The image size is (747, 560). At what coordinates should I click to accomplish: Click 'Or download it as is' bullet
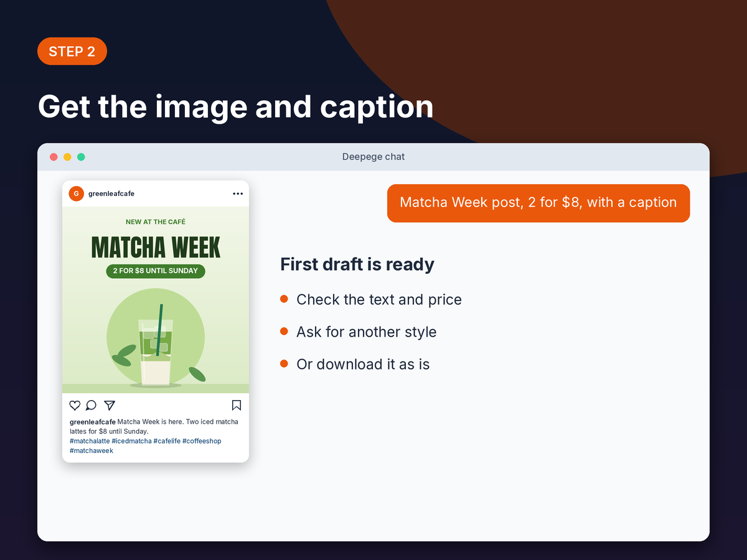click(355, 365)
